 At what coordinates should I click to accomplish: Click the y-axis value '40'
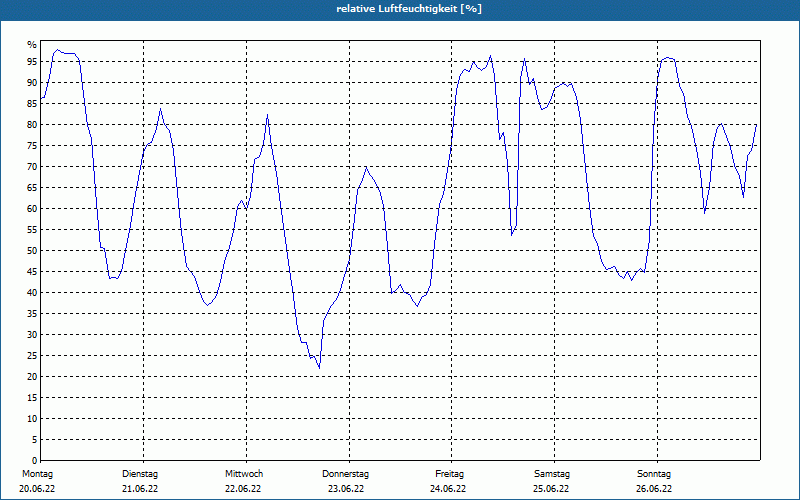pyautogui.click(x=32, y=293)
